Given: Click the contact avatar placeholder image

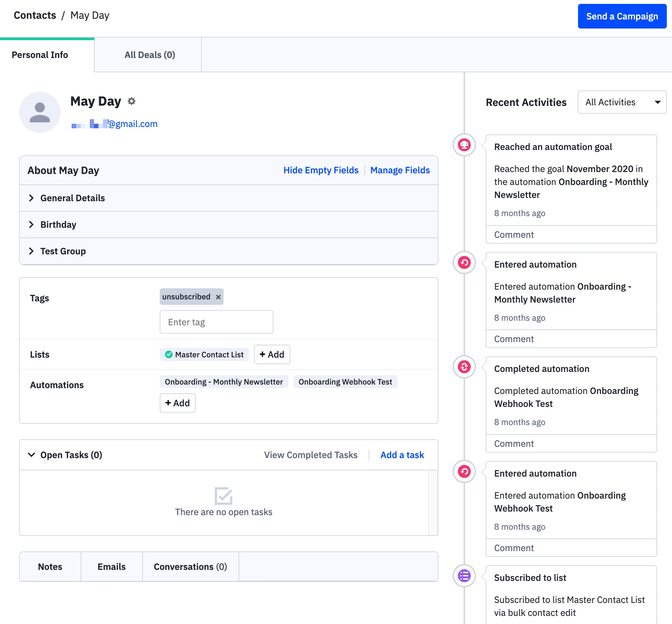Looking at the screenshot, I should pyautogui.click(x=40, y=112).
